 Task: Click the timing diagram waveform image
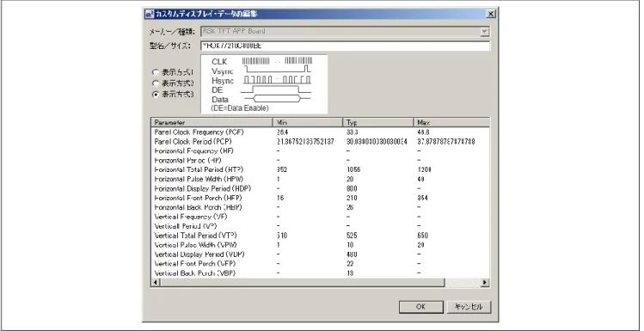[x=264, y=84]
